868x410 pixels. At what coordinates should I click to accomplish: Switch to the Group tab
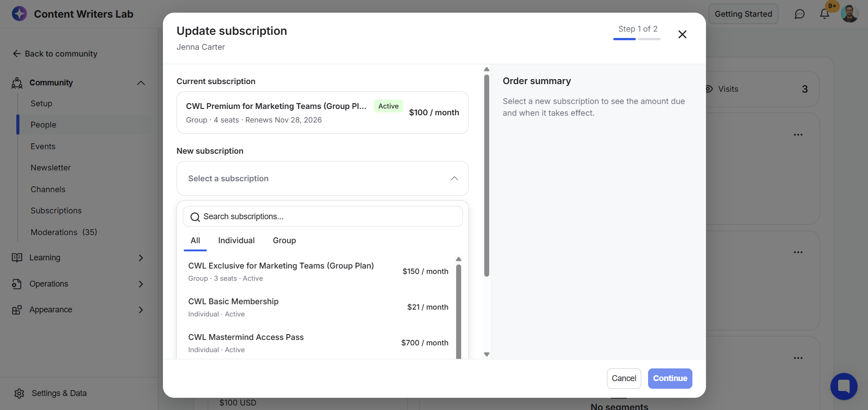(284, 241)
